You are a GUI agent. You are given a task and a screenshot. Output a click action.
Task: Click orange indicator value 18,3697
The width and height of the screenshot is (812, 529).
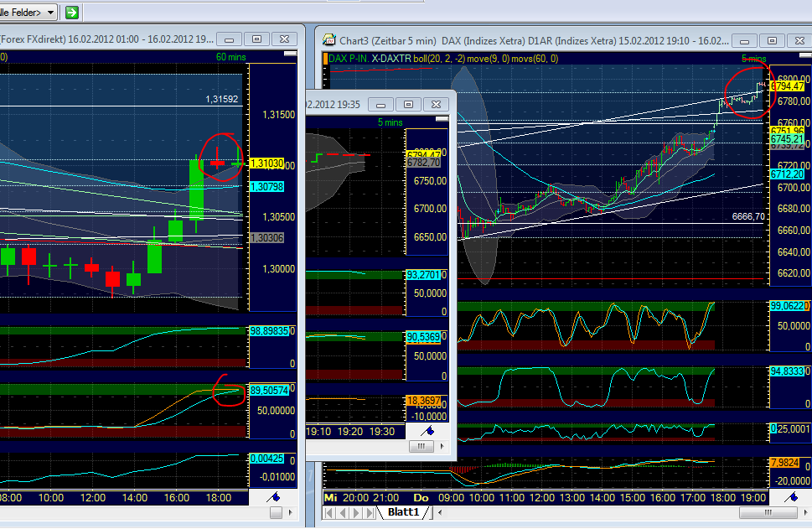[423, 400]
